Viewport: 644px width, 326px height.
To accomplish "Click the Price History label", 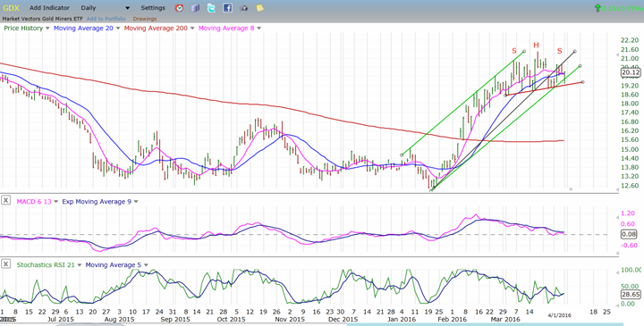I will coord(23,29).
